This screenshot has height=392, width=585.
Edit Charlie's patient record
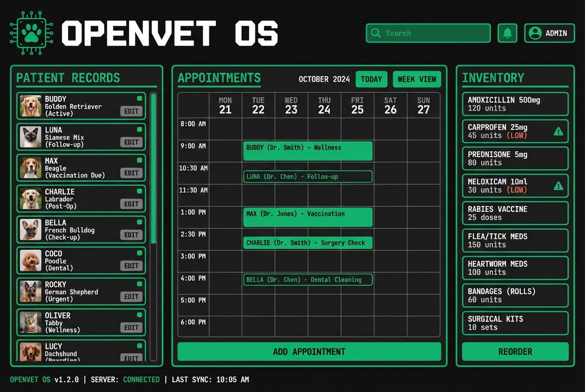click(x=131, y=204)
